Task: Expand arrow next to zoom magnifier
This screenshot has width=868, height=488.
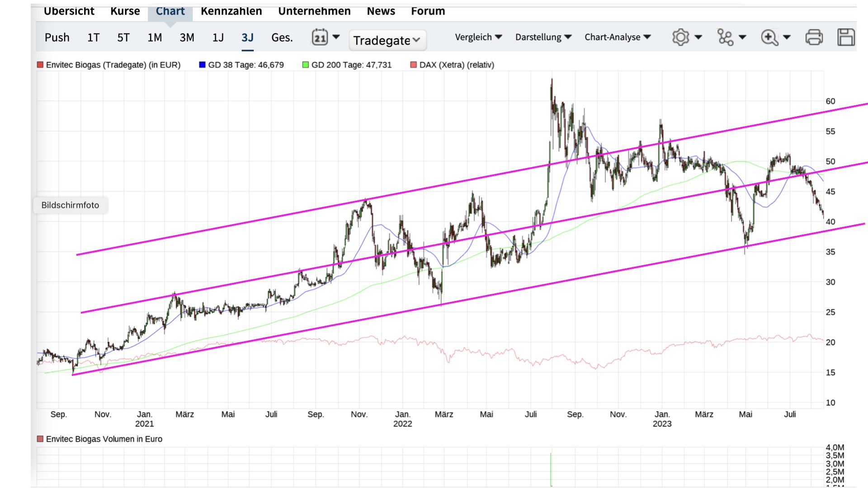Action: (x=787, y=37)
